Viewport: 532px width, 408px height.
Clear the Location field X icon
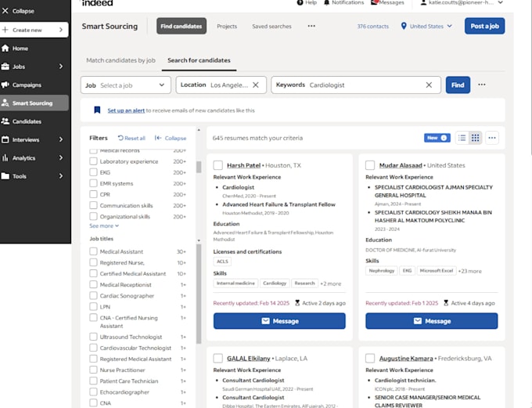(256, 85)
